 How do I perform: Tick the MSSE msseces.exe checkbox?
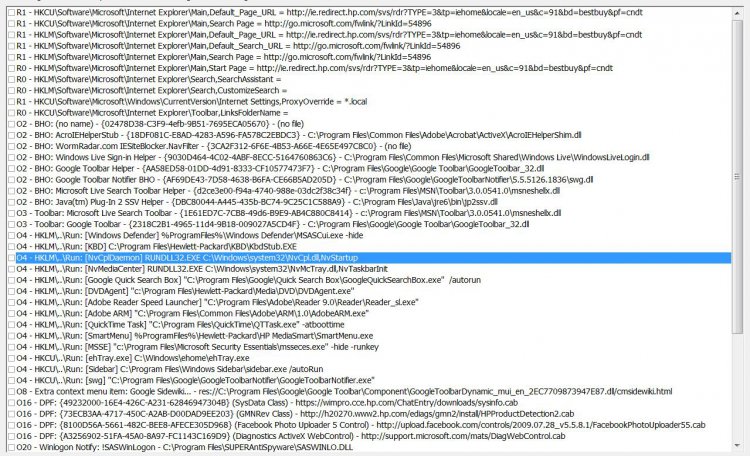(x=11, y=347)
